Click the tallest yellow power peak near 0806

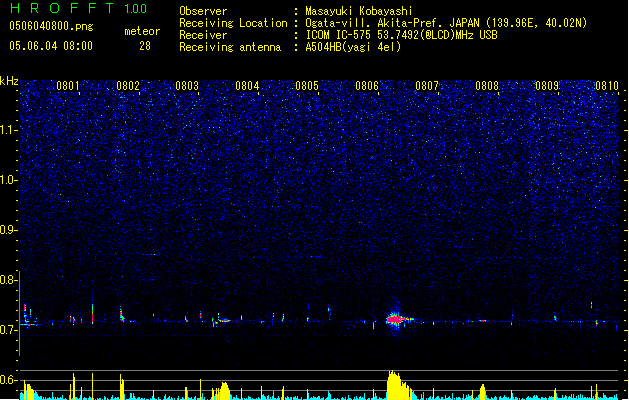coord(397,384)
